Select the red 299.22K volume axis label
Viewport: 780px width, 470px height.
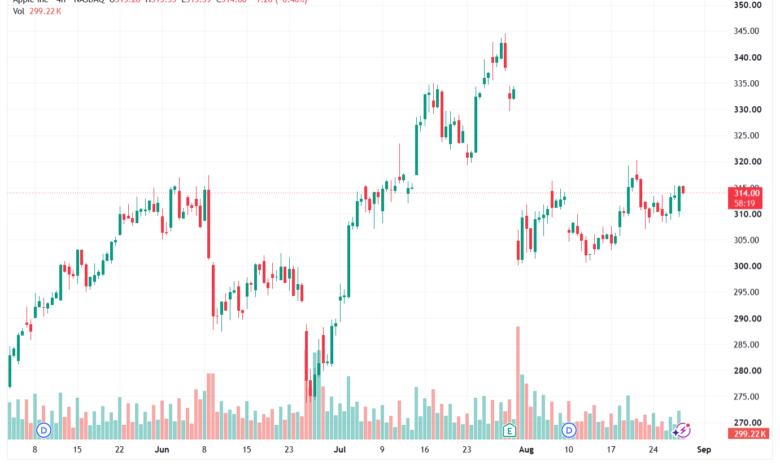coord(750,434)
